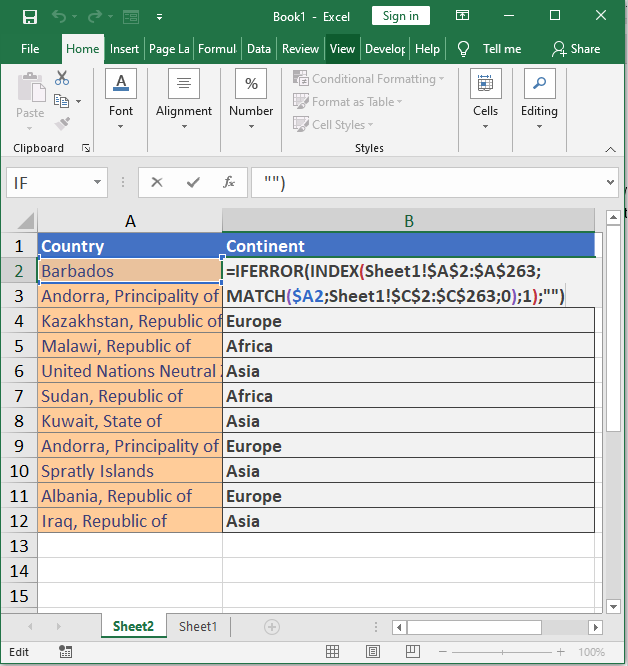Click vertical scrollbar up arrow
The image size is (628, 666).
(613, 218)
